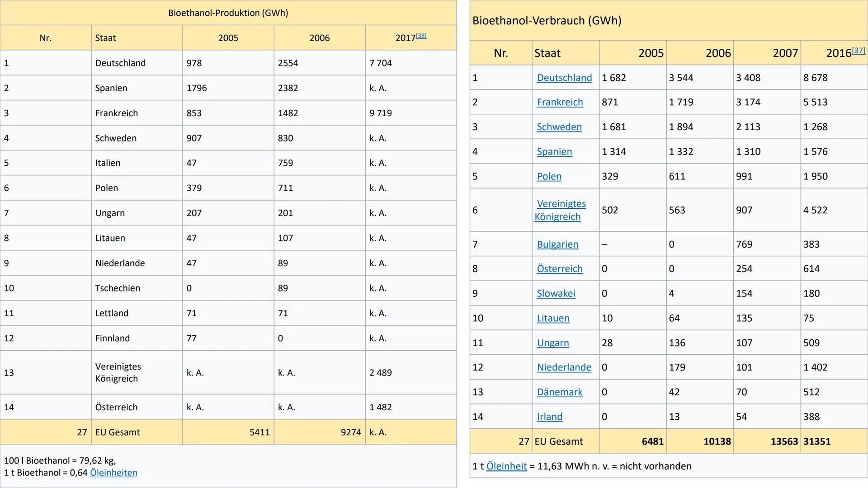This screenshot has height=488, width=868.
Task: Select the Bioethanol-Verbrauch (GWh) table title
Action: pyautogui.click(x=547, y=21)
